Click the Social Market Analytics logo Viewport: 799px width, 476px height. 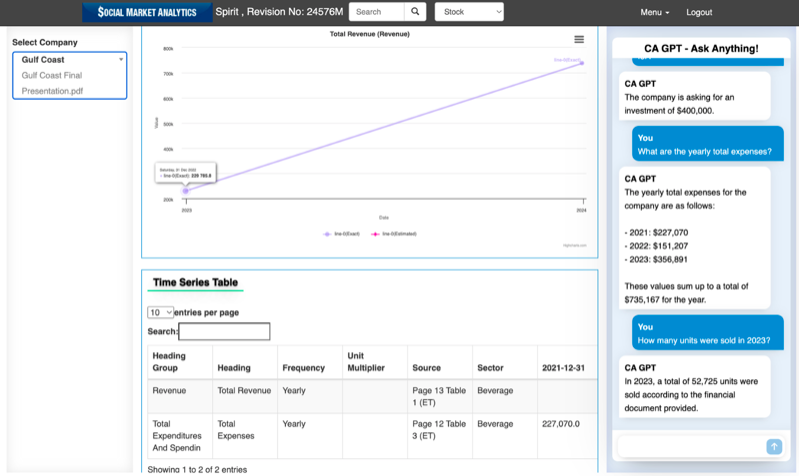tap(147, 12)
